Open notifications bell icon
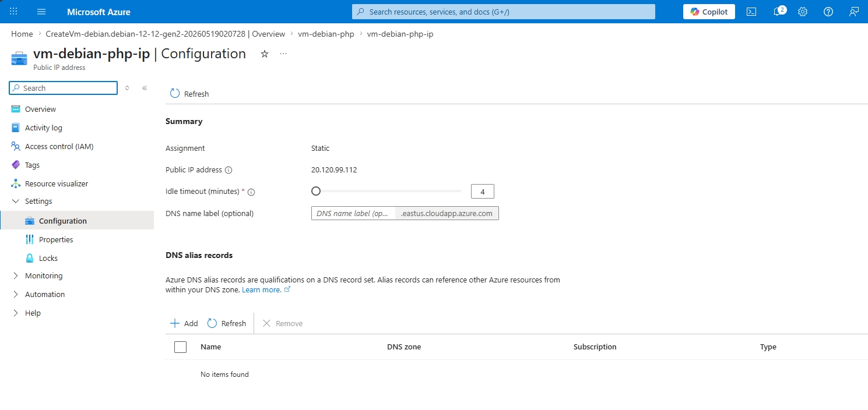Viewport: 868px width, 410px height. (778, 12)
